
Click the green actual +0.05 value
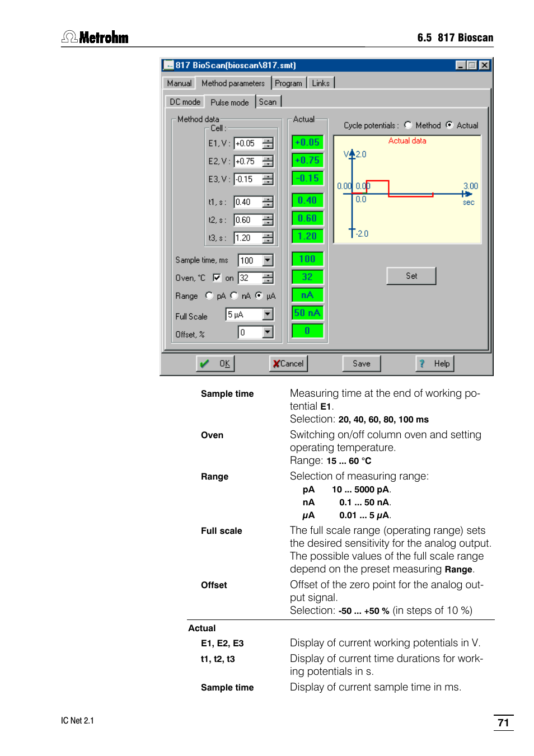307,143
